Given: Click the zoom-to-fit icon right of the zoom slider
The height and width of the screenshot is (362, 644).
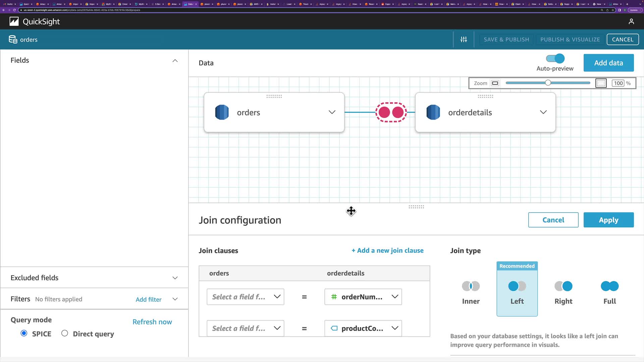Looking at the screenshot, I should coord(601,83).
